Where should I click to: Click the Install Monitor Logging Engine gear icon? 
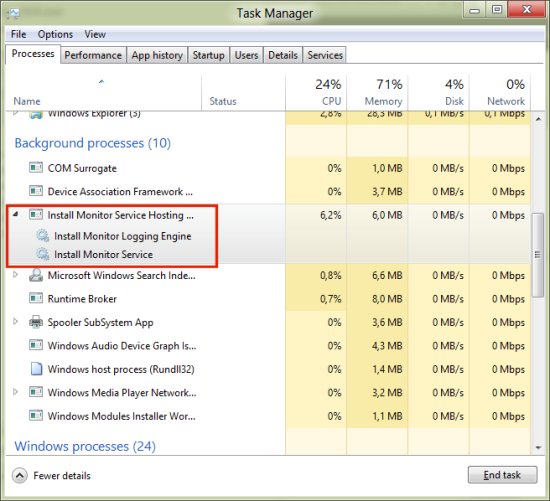click(x=43, y=236)
